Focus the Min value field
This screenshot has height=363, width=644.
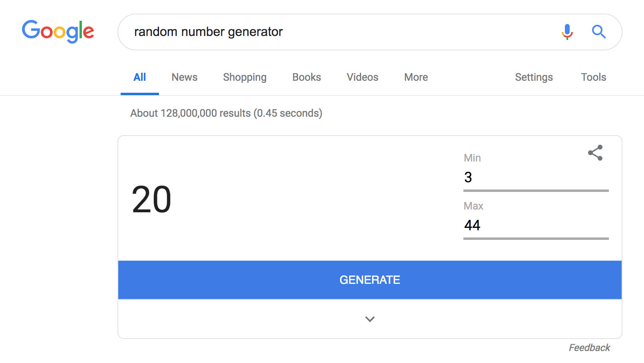pos(535,178)
